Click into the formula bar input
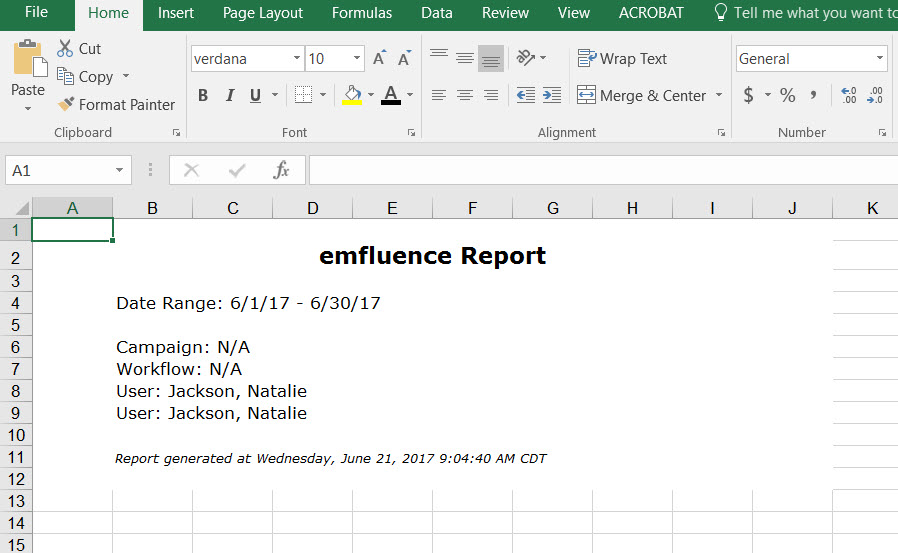 [604, 170]
